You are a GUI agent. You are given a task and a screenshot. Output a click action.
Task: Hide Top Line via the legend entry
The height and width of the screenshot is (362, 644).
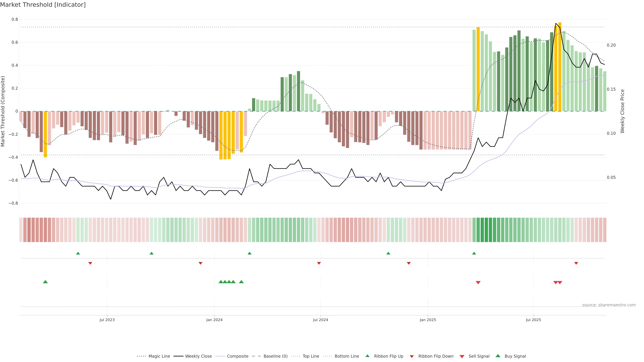click(311, 356)
